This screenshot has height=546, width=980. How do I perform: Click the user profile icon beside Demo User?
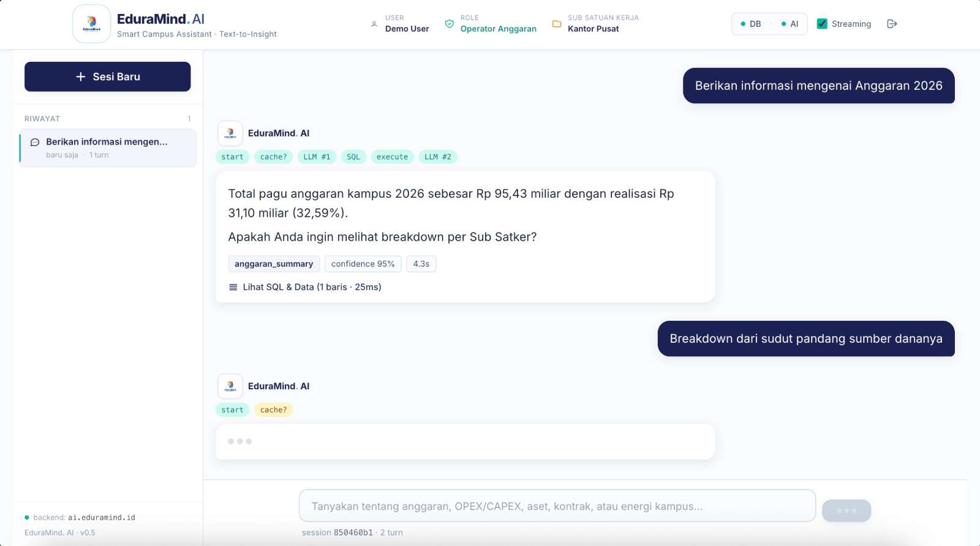point(374,24)
